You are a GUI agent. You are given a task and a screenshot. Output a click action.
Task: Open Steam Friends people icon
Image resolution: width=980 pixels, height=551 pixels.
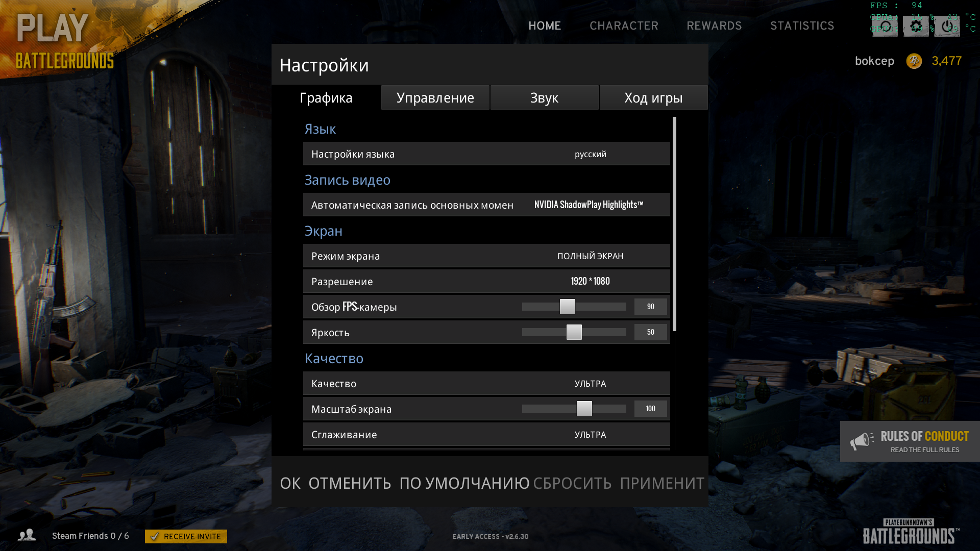[27, 535]
